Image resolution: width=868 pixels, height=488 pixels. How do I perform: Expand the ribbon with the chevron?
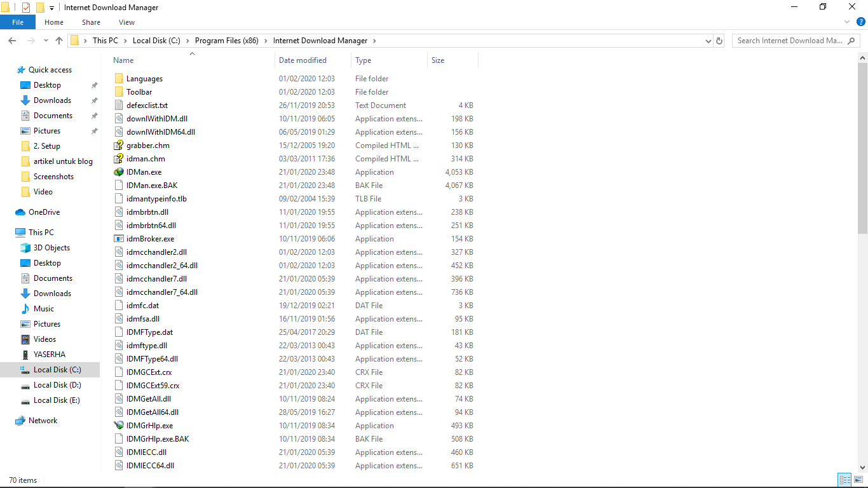(x=847, y=22)
